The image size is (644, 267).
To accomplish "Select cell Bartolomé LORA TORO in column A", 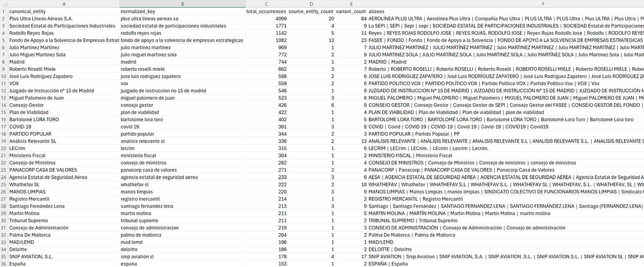I will (63, 119).
